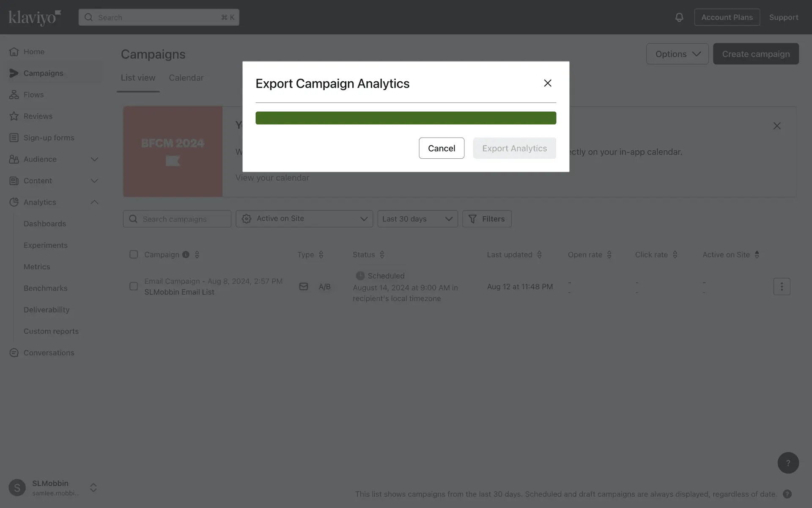The width and height of the screenshot is (812, 508).
Task: Click the help question mark button
Action: (788, 463)
